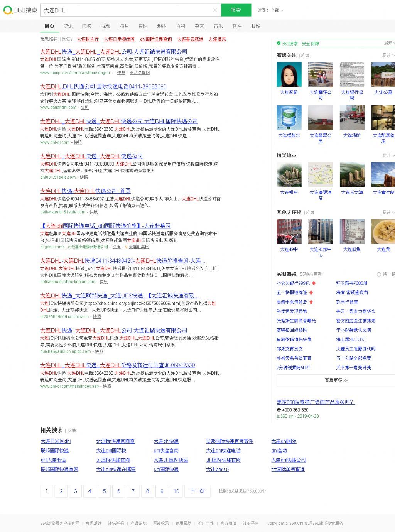The width and height of the screenshot is (395, 532).
Task: Open hot topic 2分钟视频赔50万
Action: click(x=293, y=368)
